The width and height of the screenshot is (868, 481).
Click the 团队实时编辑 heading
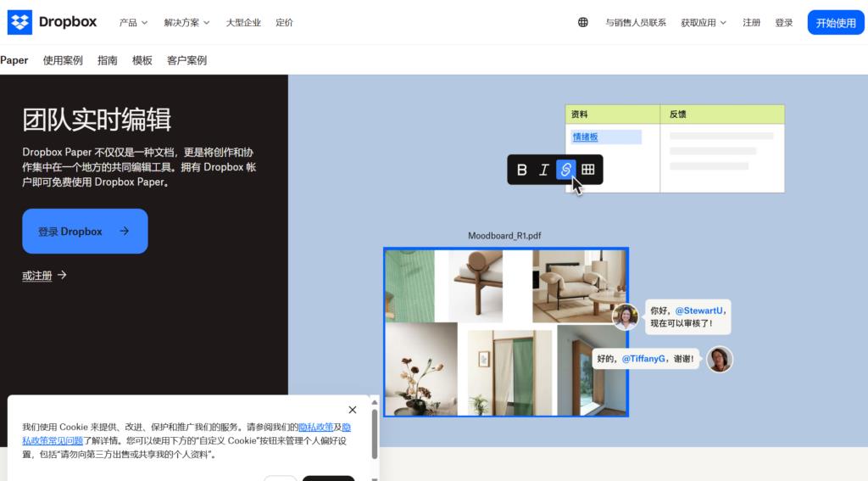coord(97,120)
